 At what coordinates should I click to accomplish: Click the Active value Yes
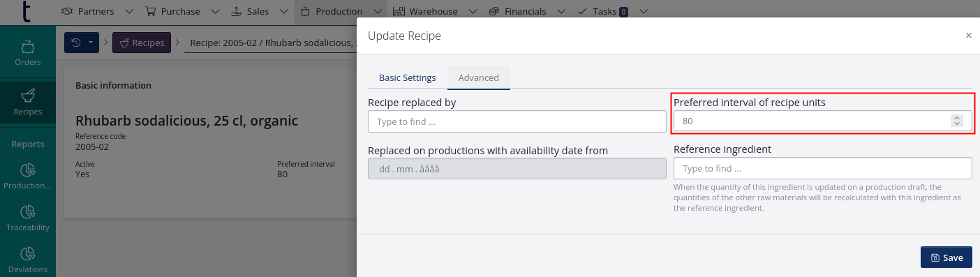pyautogui.click(x=82, y=174)
